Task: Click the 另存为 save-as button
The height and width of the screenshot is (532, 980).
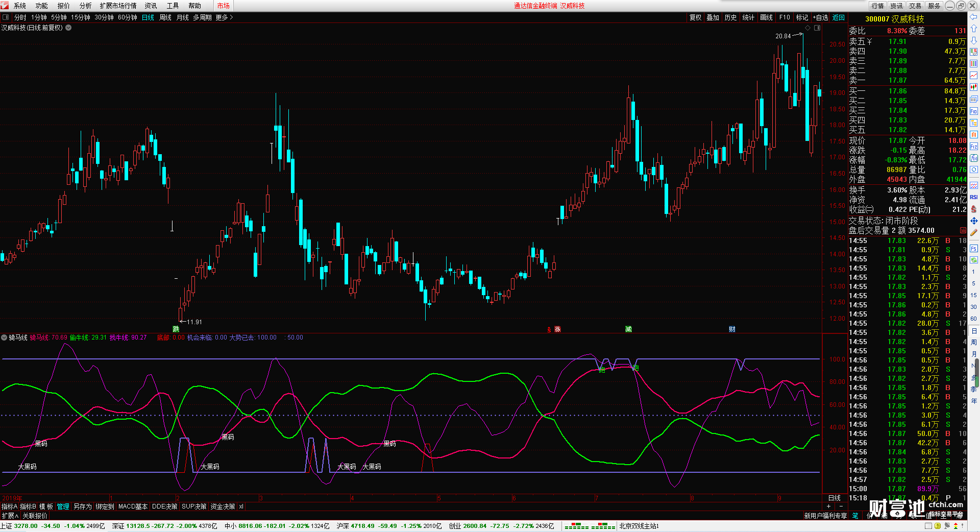Action: 83,506
